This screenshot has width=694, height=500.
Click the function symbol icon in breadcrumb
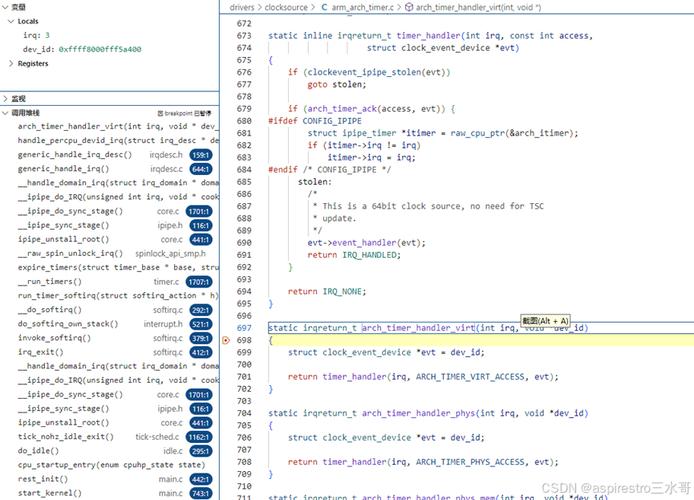pos(409,8)
